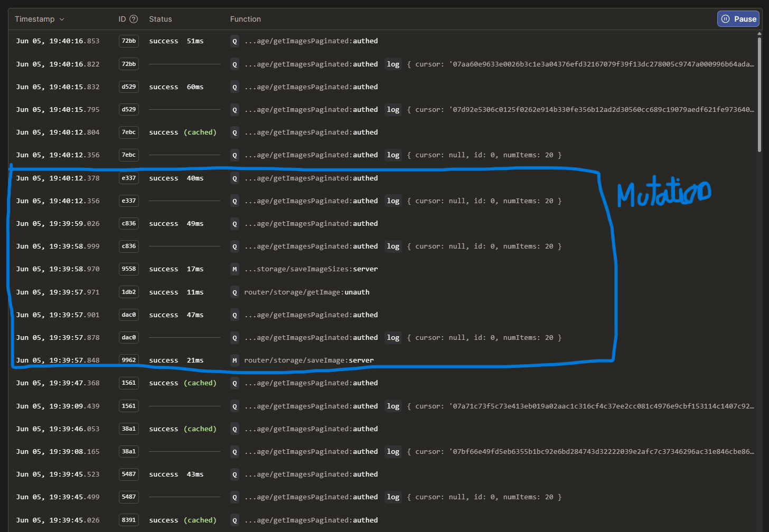Image resolution: width=769 pixels, height=532 pixels.
Task: Click the Q query icon in 19:39:57.901 row
Action: [235, 315]
